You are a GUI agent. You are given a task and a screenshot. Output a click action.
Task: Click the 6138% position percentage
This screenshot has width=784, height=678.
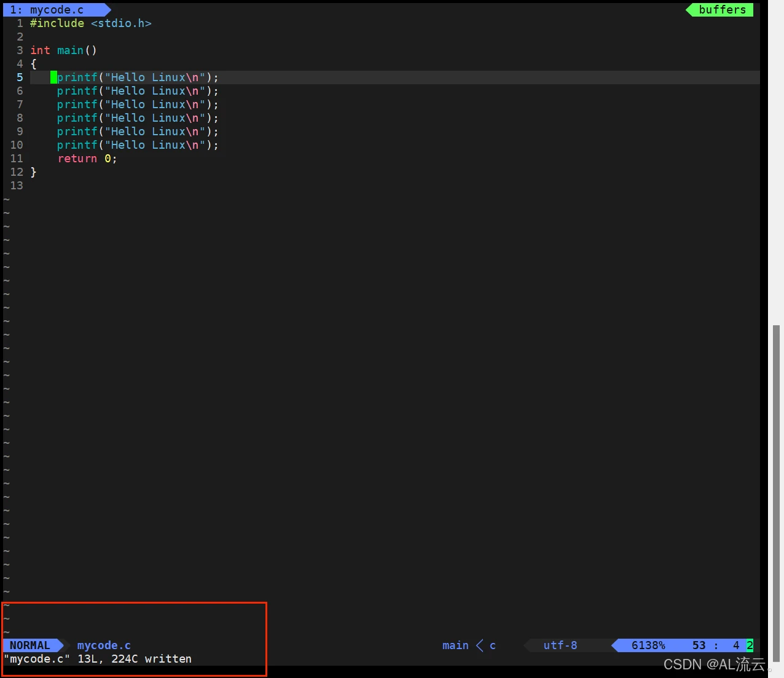648,645
